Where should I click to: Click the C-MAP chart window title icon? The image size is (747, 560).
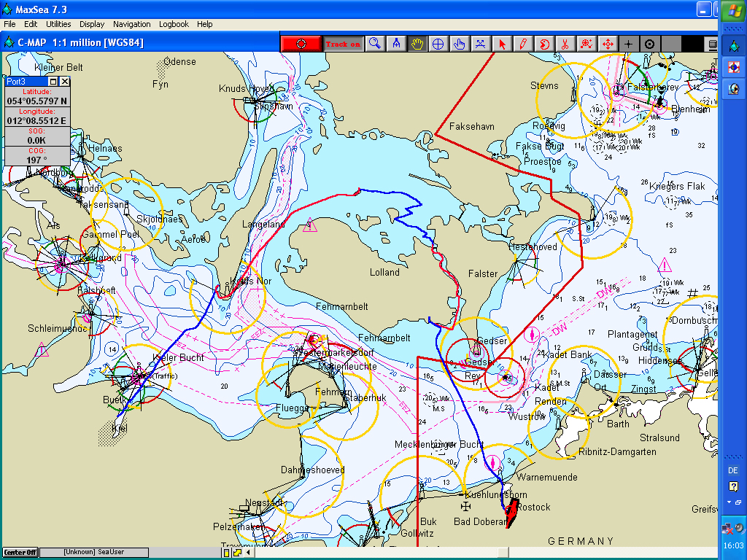click(x=9, y=42)
